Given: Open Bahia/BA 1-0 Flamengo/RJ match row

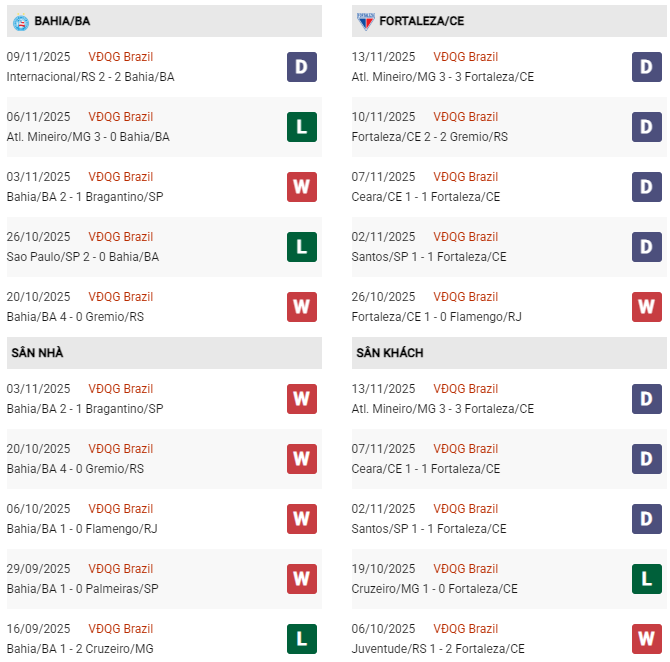Looking at the screenshot, I should coord(84,529).
